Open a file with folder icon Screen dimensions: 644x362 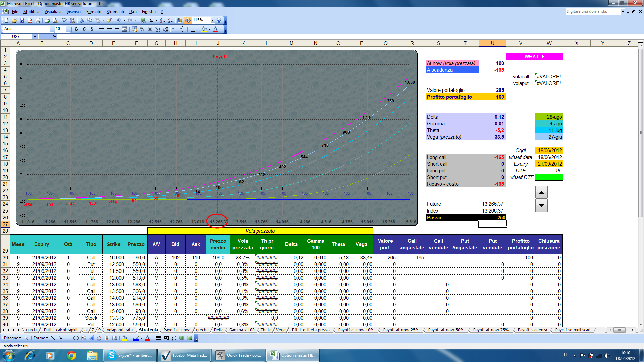14,20
